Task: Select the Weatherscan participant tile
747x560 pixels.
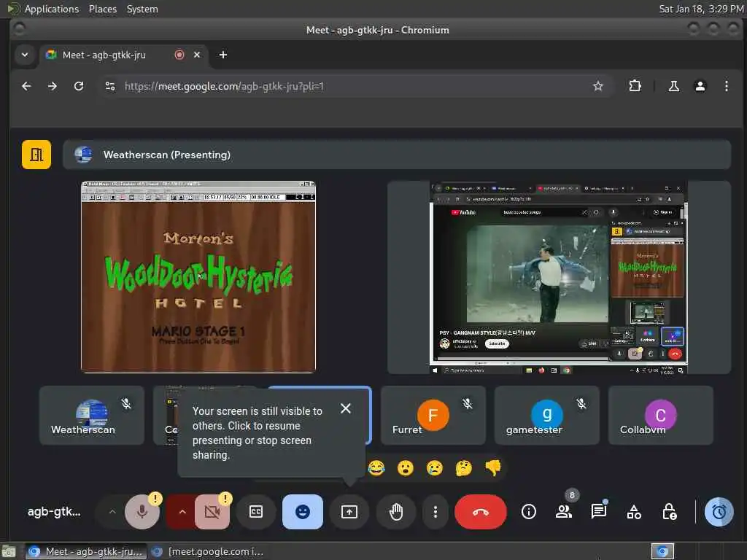Action: [x=91, y=416]
